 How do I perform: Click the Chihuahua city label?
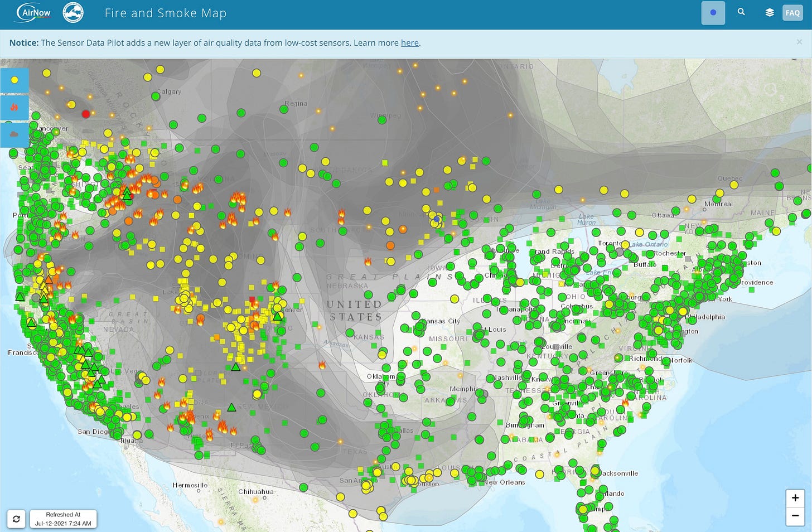coord(256,492)
